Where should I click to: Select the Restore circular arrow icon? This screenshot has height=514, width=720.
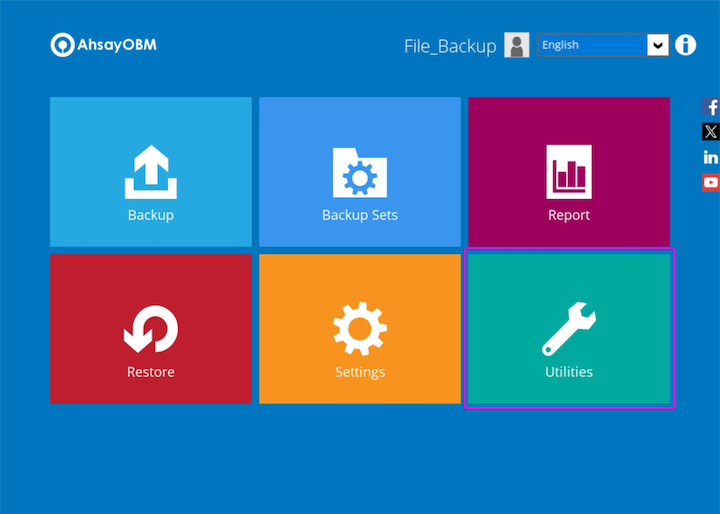150,330
